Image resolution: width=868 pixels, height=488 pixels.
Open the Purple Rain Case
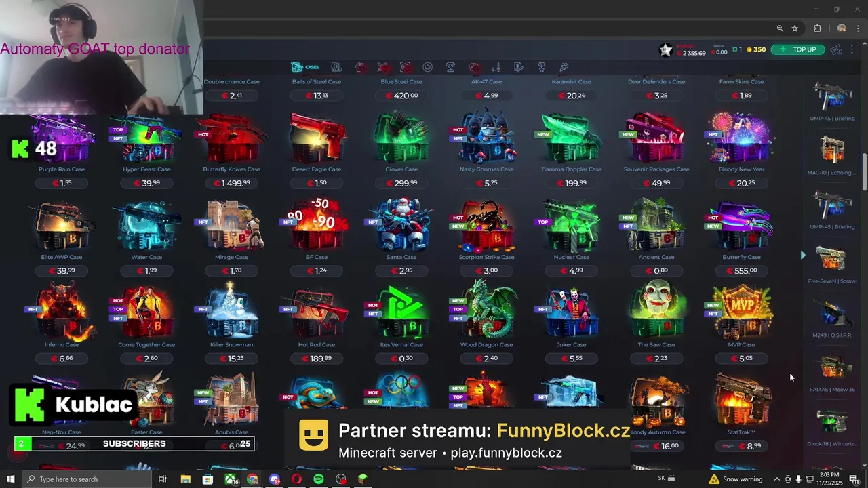(62, 139)
